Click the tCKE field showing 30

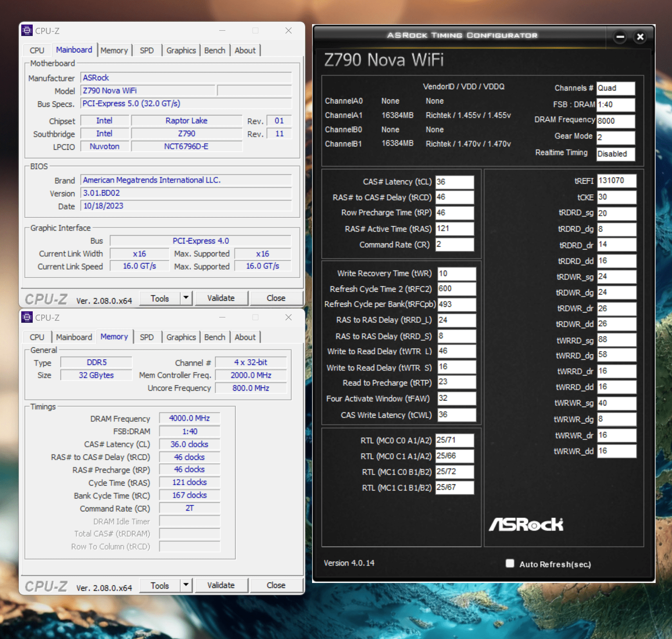pos(616,197)
